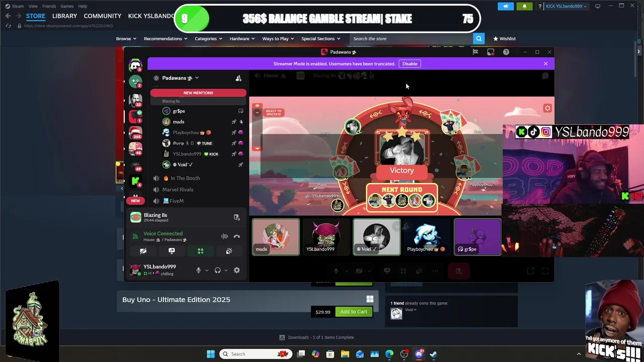
Task: Open File Explorer from taskbar
Action: click(x=345, y=354)
